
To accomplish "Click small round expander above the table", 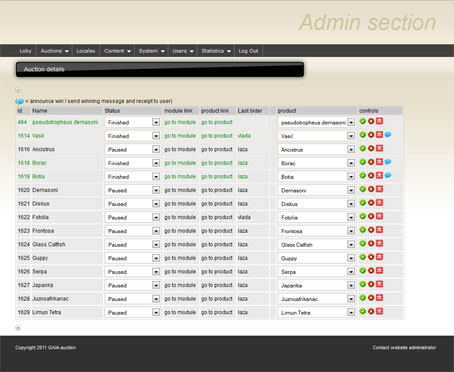I will 18,90.
